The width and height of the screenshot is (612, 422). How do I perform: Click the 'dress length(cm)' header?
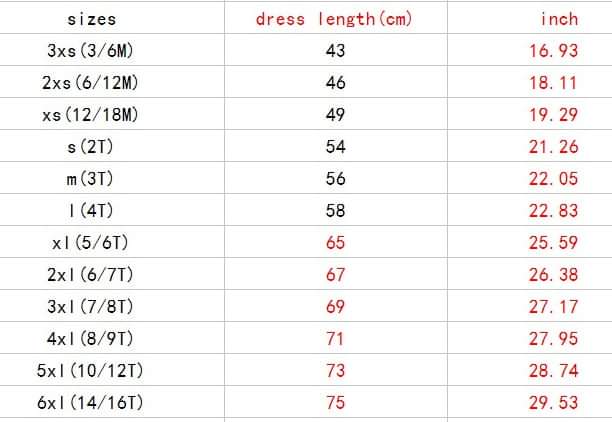tap(334, 18)
